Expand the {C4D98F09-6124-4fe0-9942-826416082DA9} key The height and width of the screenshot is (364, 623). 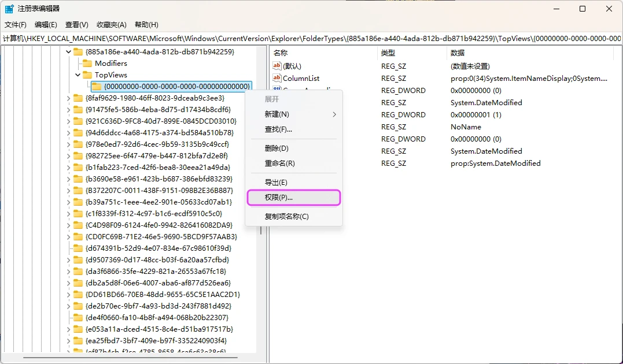(x=68, y=225)
